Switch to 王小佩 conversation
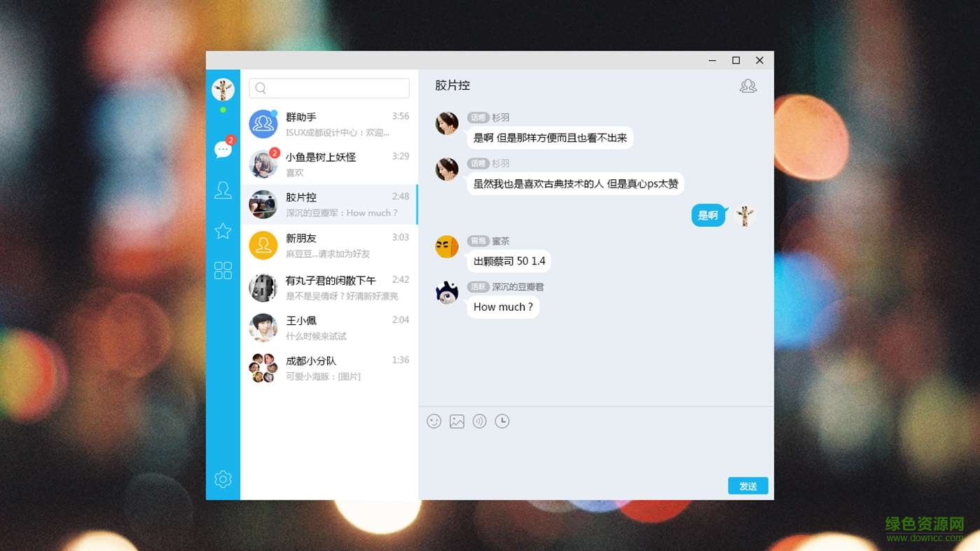Viewport: 980px width, 551px height. tap(329, 327)
